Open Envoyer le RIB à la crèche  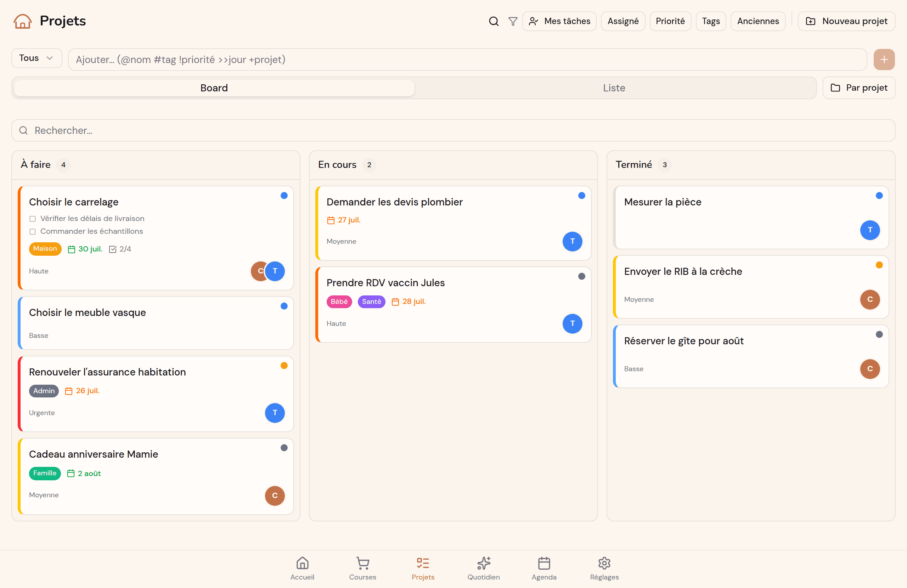pos(751,287)
